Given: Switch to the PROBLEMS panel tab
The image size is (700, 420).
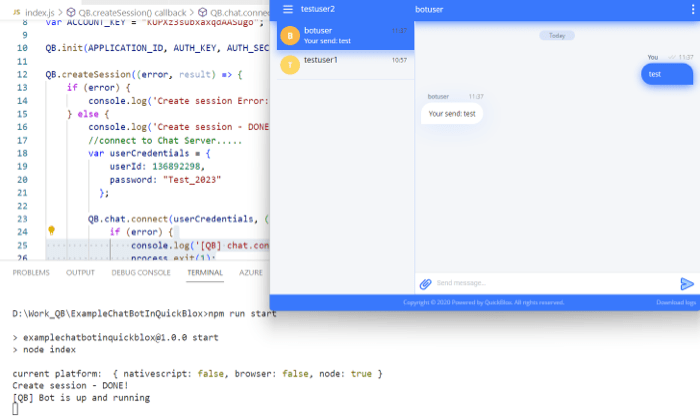Looking at the screenshot, I should pos(31,272).
